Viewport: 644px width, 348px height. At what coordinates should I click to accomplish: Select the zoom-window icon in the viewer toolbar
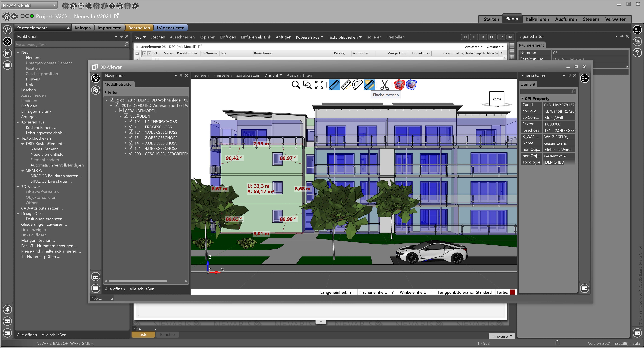pos(307,85)
